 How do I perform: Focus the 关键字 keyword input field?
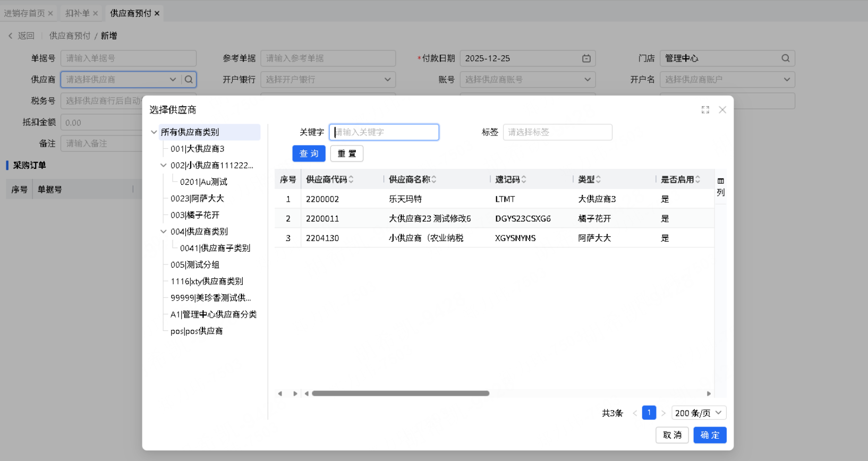384,132
